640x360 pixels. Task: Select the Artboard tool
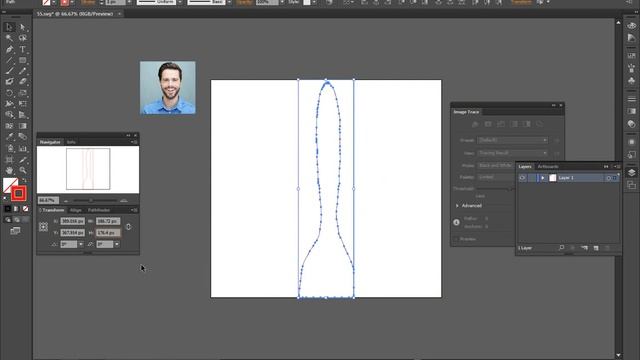[9, 160]
